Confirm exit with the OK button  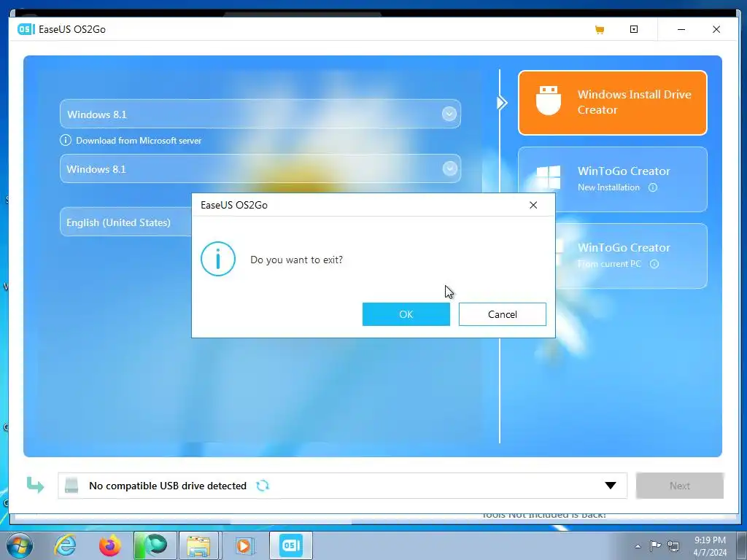pyautogui.click(x=406, y=314)
